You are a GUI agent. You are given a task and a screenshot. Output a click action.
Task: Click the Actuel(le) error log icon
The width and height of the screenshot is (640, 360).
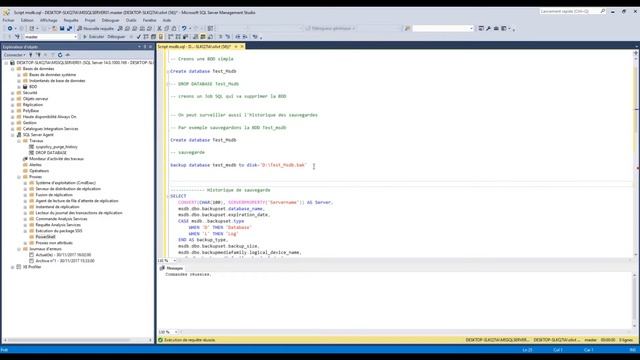click(x=31, y=255)
